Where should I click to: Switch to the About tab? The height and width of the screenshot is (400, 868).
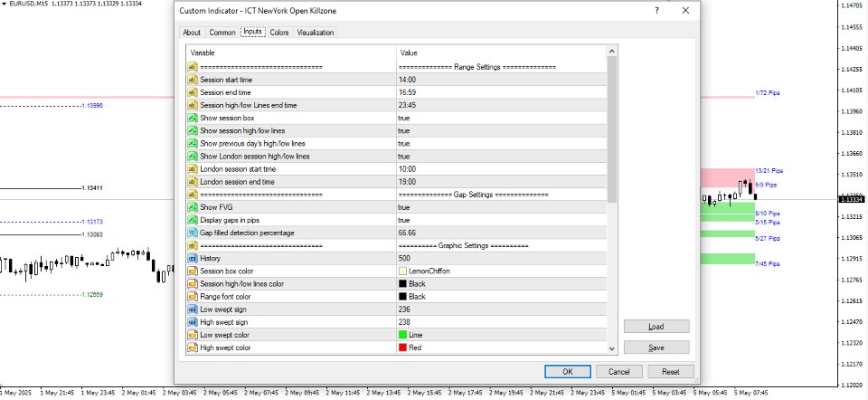pyautogui.click(x=192, y=33)
